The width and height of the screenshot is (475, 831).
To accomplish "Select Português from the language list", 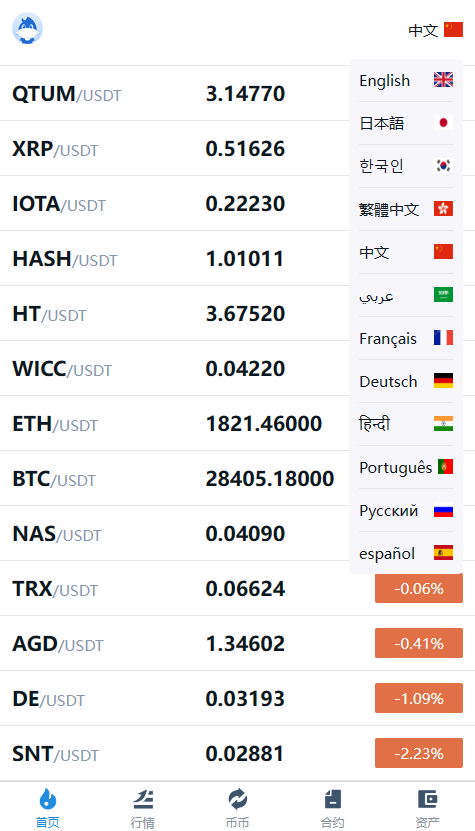I will 406,467.
